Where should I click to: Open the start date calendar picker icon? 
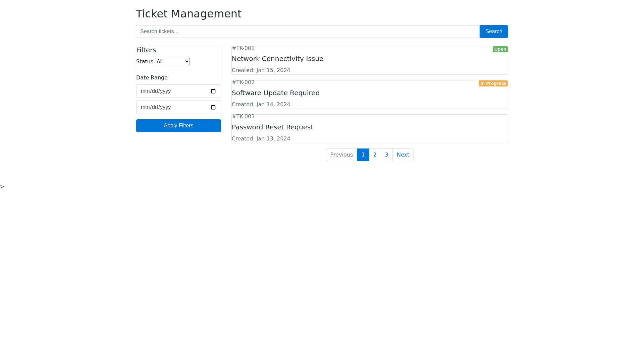click(213, 91)
